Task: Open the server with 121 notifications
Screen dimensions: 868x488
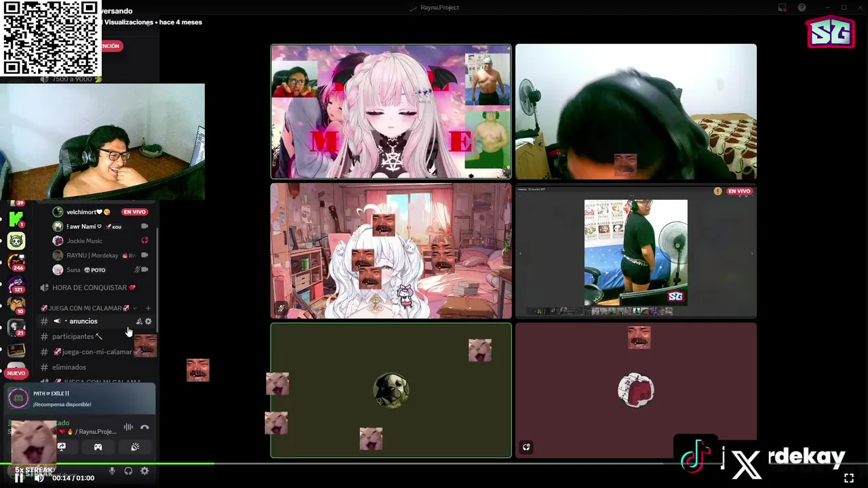Action: click(x=16, y=284)
